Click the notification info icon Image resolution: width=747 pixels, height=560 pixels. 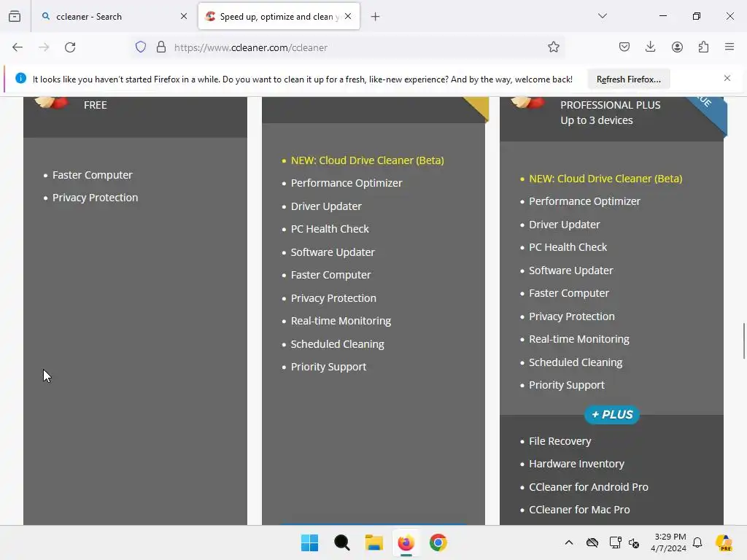click(20, 78)
